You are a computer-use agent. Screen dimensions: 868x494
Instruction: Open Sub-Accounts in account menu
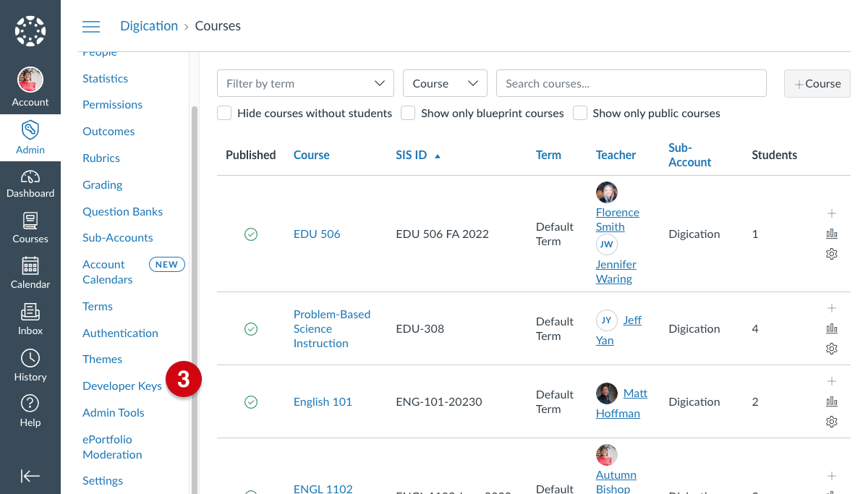[x=118, y=238]
